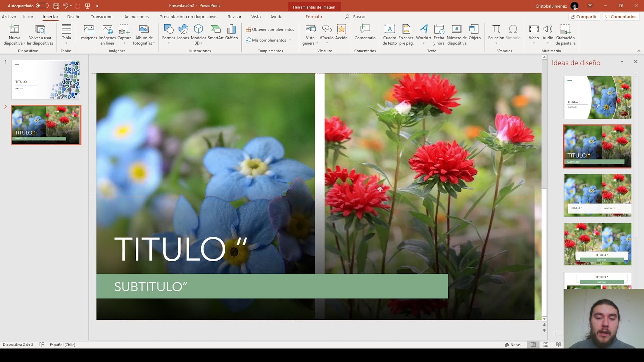Insert a Cuadro de texto
The width and height of the screenshot is (644, 362).
(x=390, y=35)
